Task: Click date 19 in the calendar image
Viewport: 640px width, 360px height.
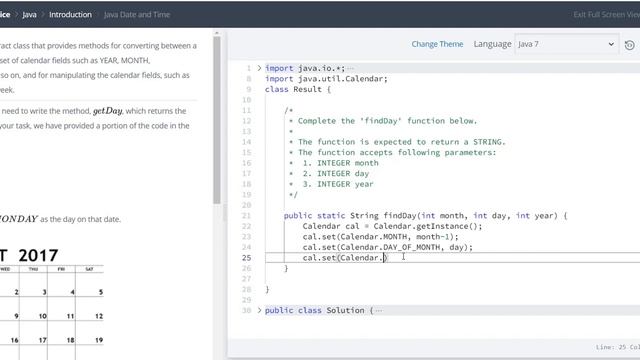Action: point(99,340)
